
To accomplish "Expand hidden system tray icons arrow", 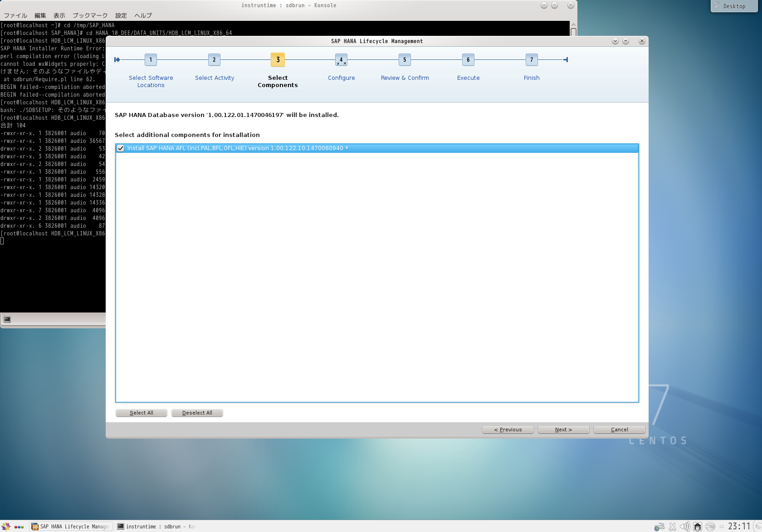I will click(x=721, y=527).
